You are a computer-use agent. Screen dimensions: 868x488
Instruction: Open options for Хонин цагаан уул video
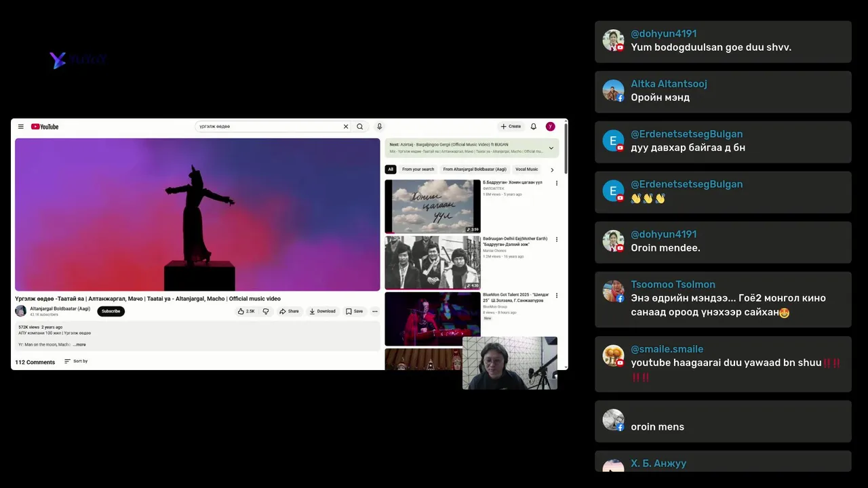tap(557, 183)
